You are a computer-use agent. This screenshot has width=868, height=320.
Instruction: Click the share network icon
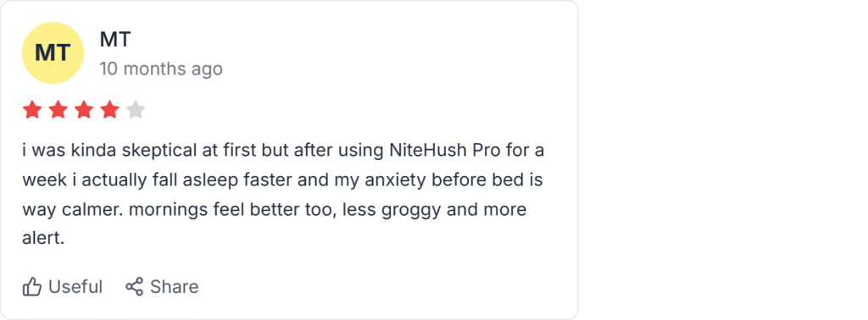[x=134, y=286]
